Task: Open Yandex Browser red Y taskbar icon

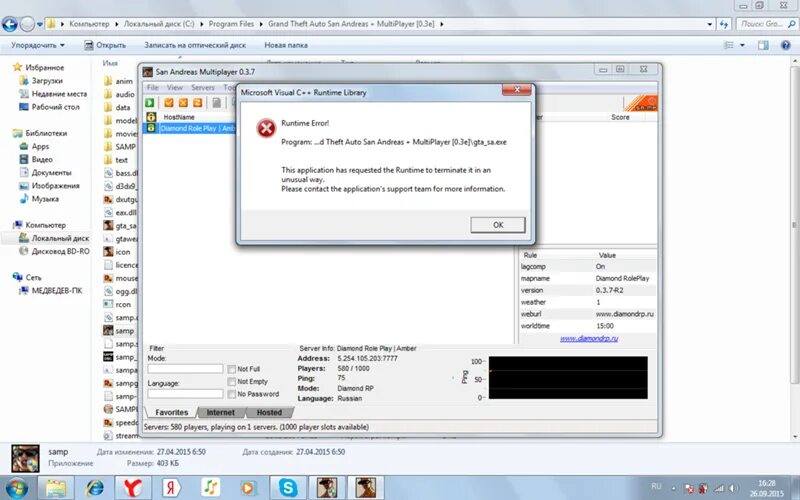Action: (x=132, y=488)
